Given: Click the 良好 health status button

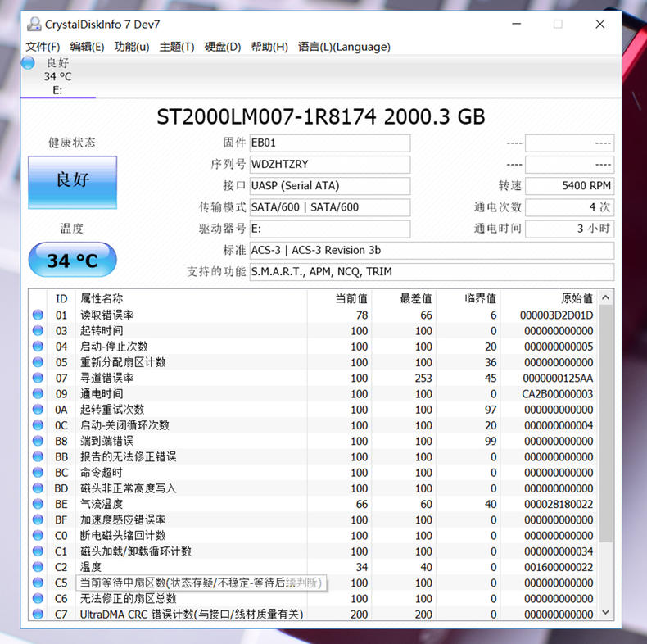Looking at the screenshot, I should click(72, 182).
